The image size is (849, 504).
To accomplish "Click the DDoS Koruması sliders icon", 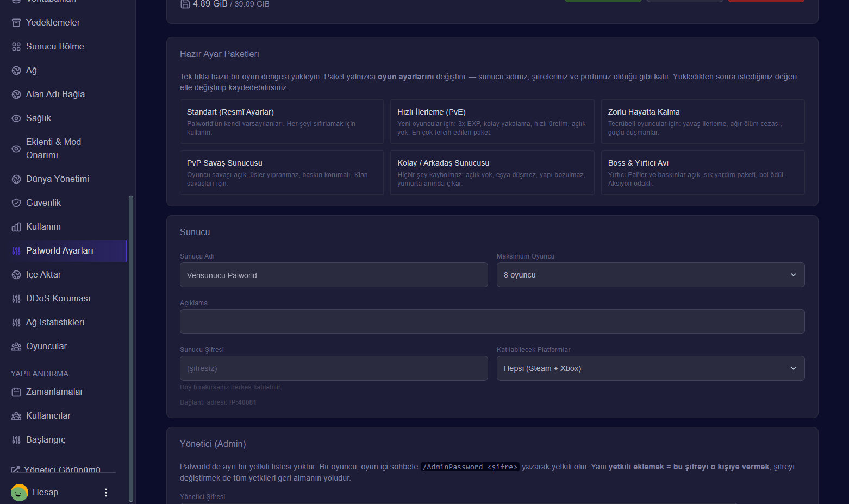I will 16,299.
